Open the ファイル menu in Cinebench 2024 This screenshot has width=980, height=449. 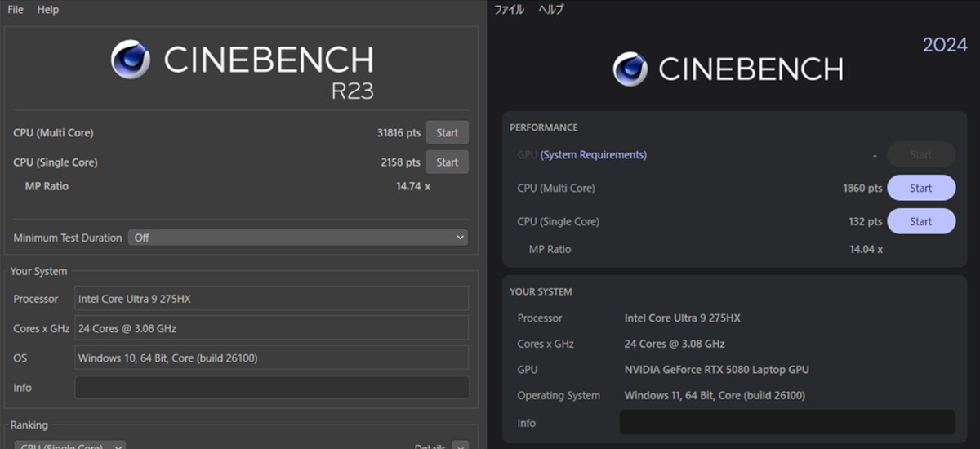pyautogui.click(x=510, y=10)
